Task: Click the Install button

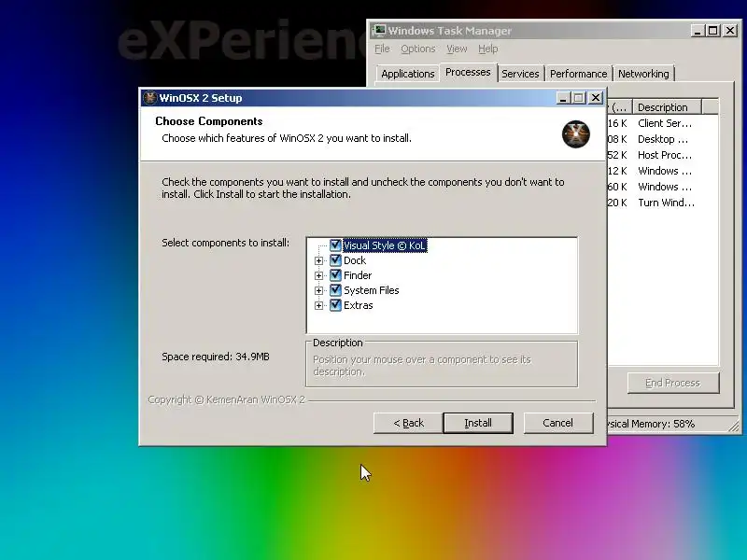Action: 478,423
